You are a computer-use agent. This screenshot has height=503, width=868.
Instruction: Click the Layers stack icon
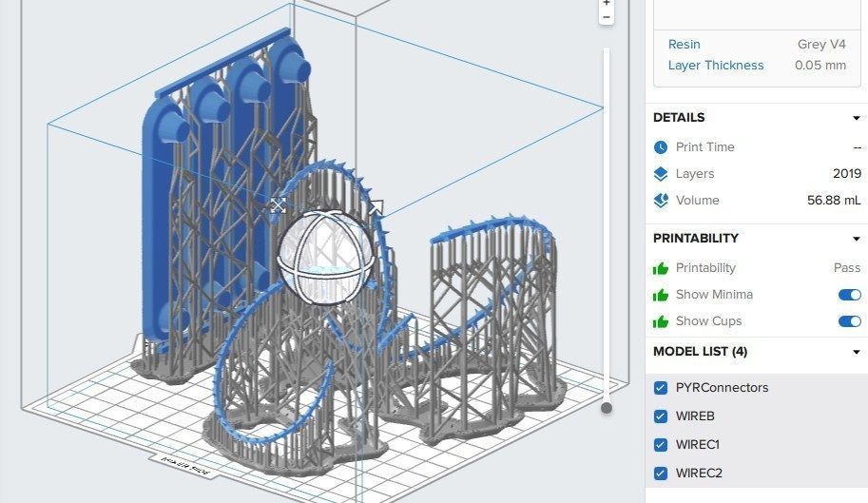coord(661,174)
